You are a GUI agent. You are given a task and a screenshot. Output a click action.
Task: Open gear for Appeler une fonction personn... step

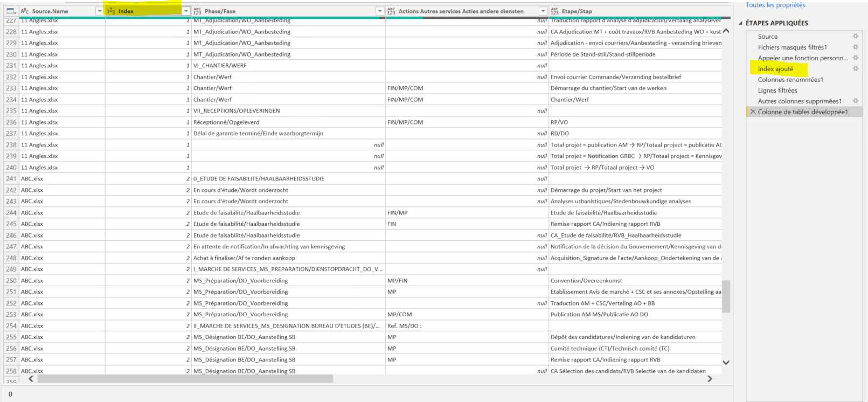pos(855,58)
